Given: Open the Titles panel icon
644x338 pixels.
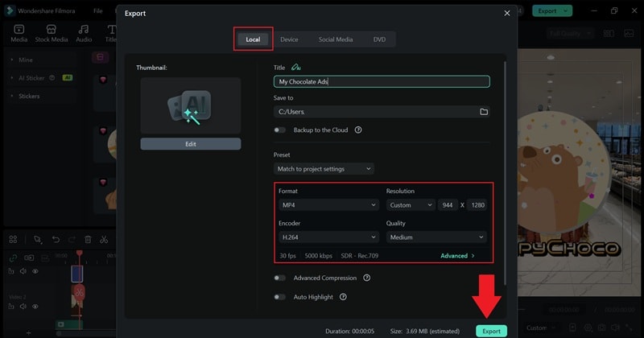Looking at the screenshot, I should click(x=111, y=33).
